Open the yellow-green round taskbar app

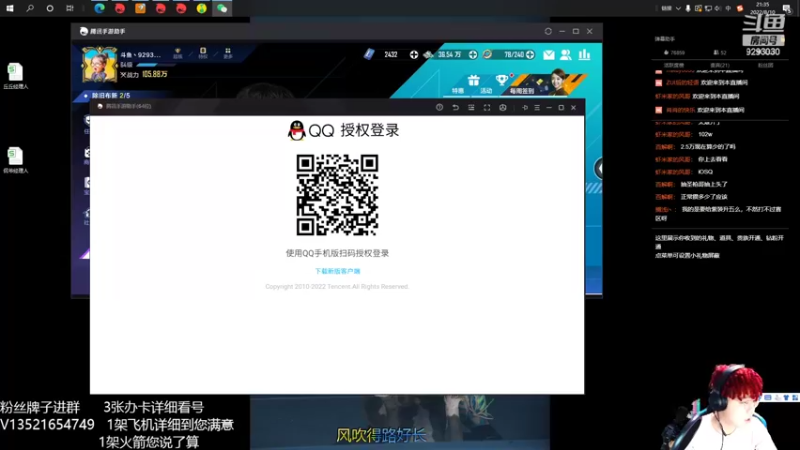tap(202, 8)
